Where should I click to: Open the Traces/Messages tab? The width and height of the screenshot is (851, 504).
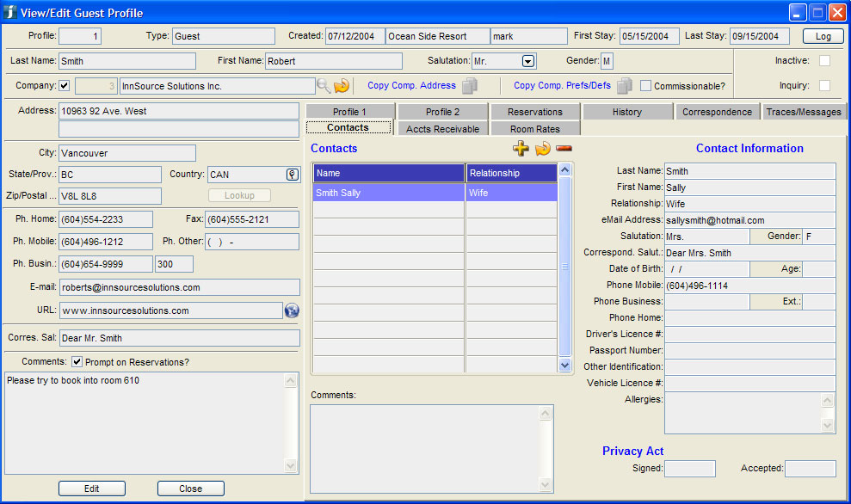(804, 112)
